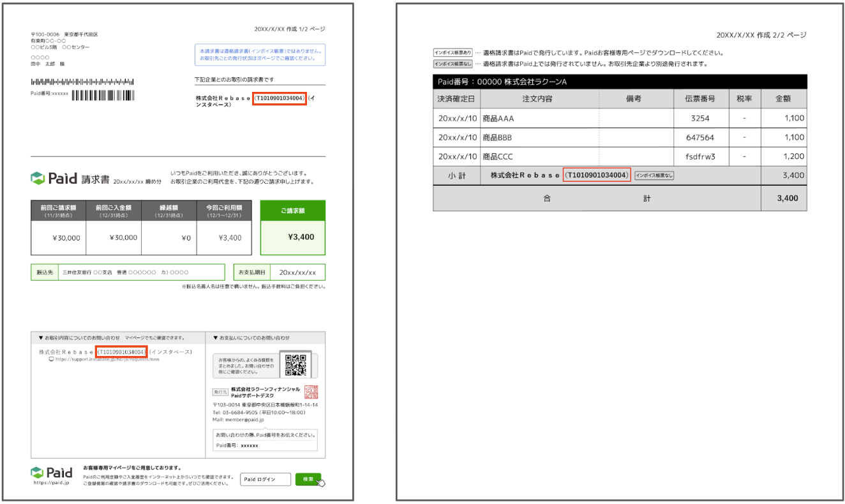This screenshot has height=504, width=845.
Task: Click the インボイス帳票なし badge in the 小計 row
Action: click(654, 175)
